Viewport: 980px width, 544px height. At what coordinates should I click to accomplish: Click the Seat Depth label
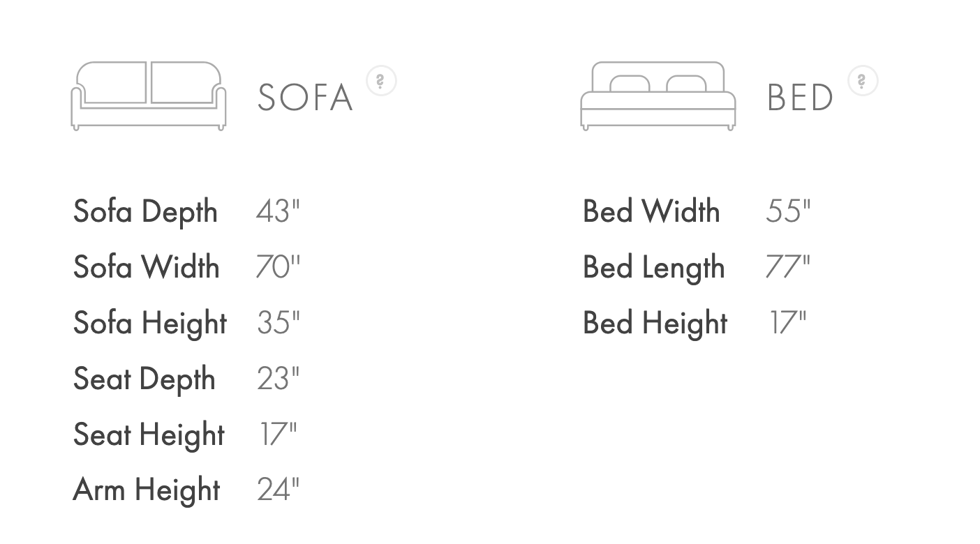[144, 379]
